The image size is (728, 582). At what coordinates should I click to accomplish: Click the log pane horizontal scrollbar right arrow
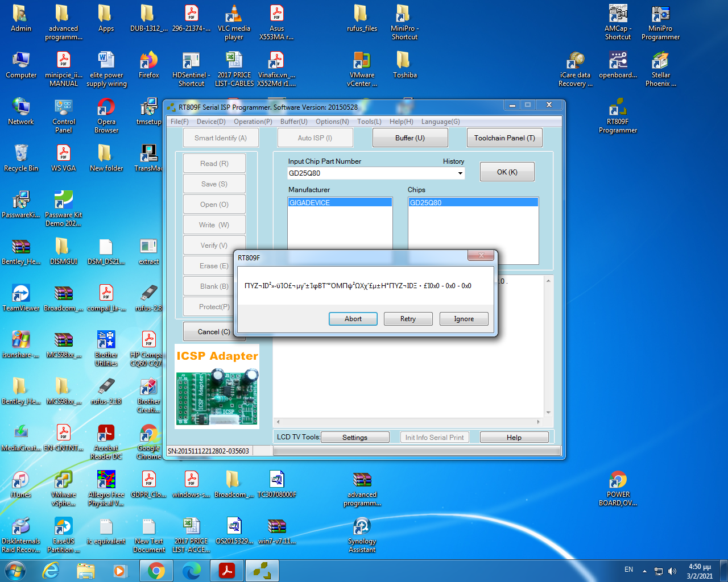click(x=538, y=422)
